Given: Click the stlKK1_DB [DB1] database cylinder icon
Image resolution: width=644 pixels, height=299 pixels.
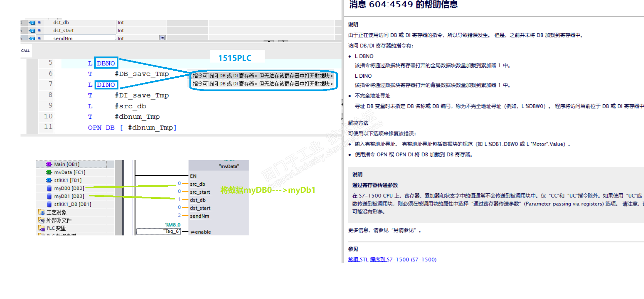Looking at the screenshot, I should click(x=49, y=204).
